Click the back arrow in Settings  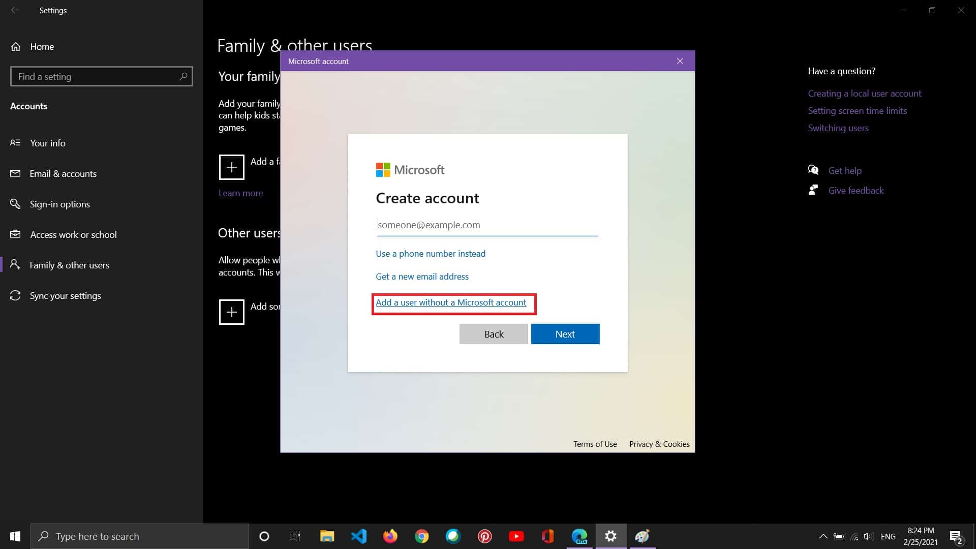(x=15, y=10)
